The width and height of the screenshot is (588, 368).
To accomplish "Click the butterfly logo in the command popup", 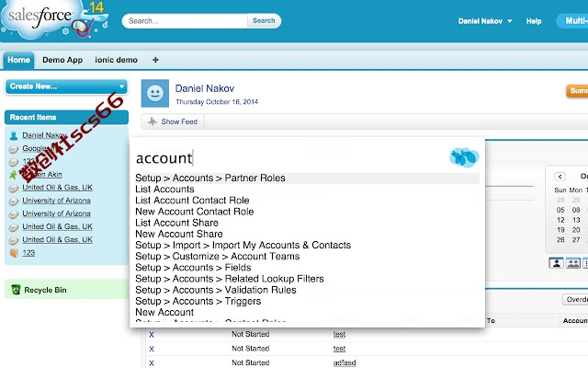I will point(464,157).
